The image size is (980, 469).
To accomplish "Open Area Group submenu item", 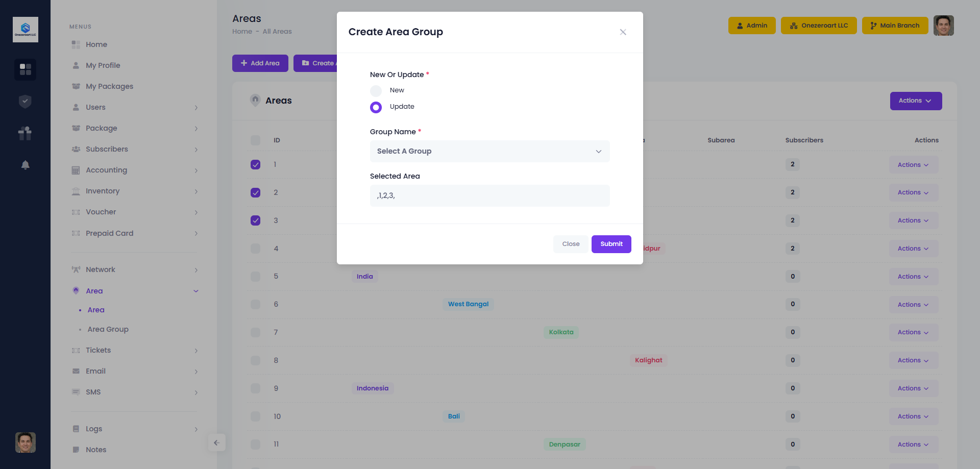I will [108, 329].
